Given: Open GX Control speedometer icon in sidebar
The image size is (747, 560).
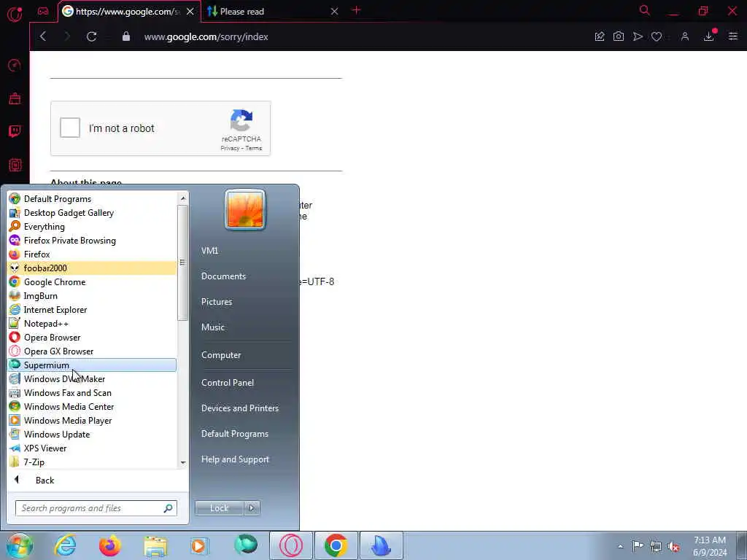Looking at the screenshot, I should pos(15,65).
